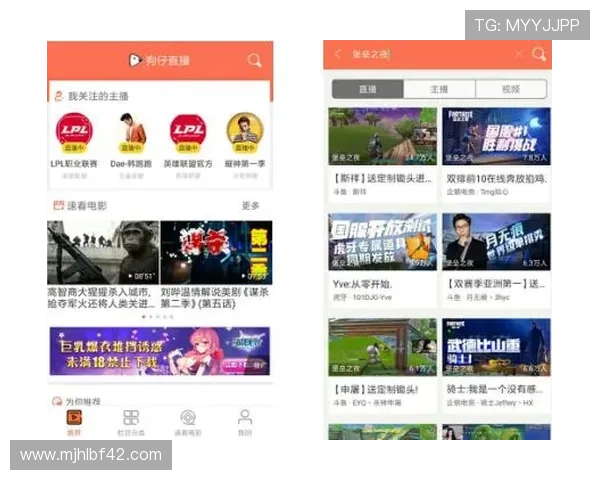Switch to the 速看电影 bottom tab

[188, 423]
